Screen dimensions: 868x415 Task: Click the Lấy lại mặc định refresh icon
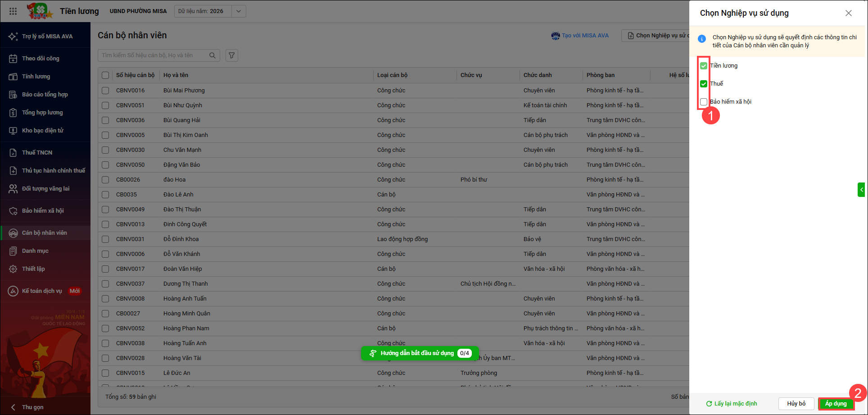click(709, 404)
